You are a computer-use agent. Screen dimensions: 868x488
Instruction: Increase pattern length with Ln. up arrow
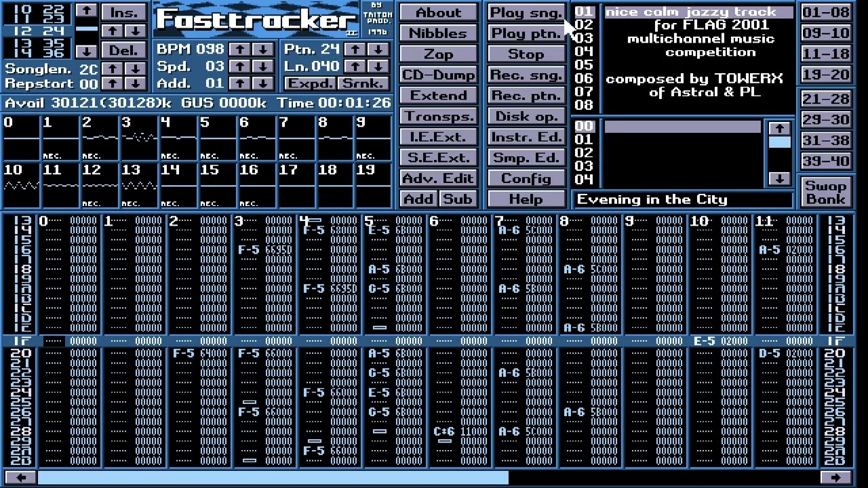[x=355, y=66]
